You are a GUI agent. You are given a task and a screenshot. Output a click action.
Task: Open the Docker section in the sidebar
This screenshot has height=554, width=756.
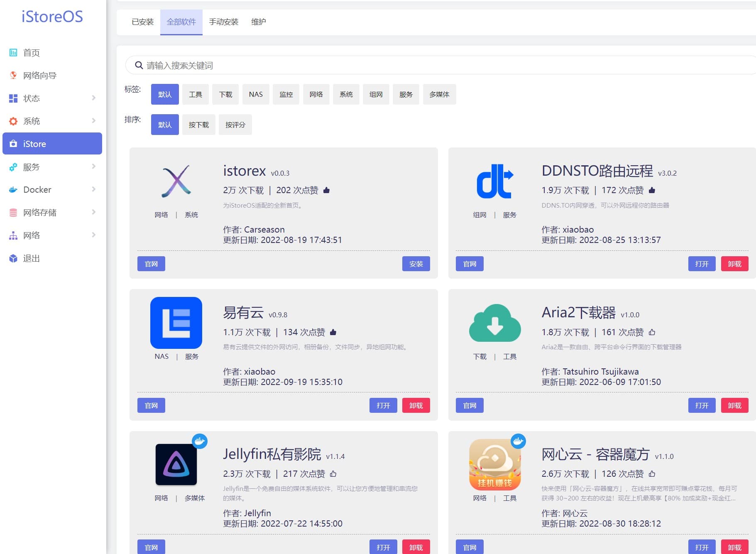[13, 189]
